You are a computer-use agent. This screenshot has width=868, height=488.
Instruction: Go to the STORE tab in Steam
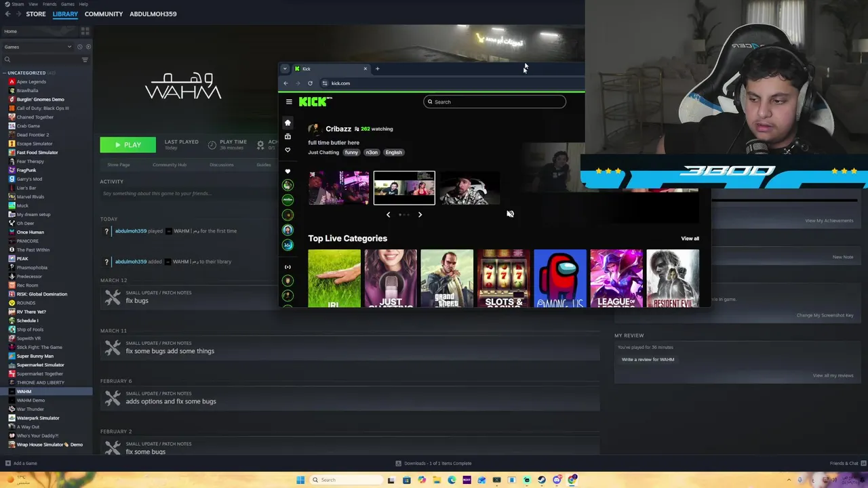[x=36, y=14]
